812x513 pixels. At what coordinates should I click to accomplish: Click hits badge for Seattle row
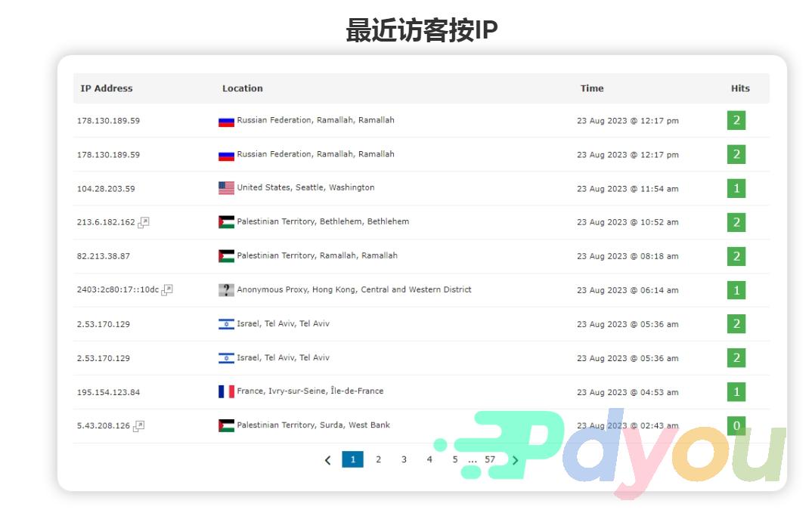tap(736, 188)
